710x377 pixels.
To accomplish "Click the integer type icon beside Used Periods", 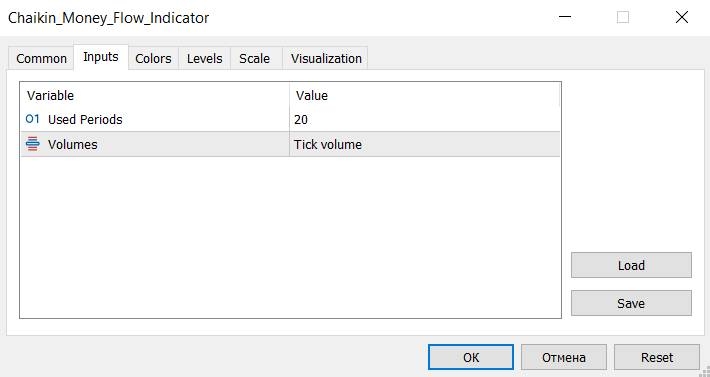I will pyautogui.click(x=33, y=119).
